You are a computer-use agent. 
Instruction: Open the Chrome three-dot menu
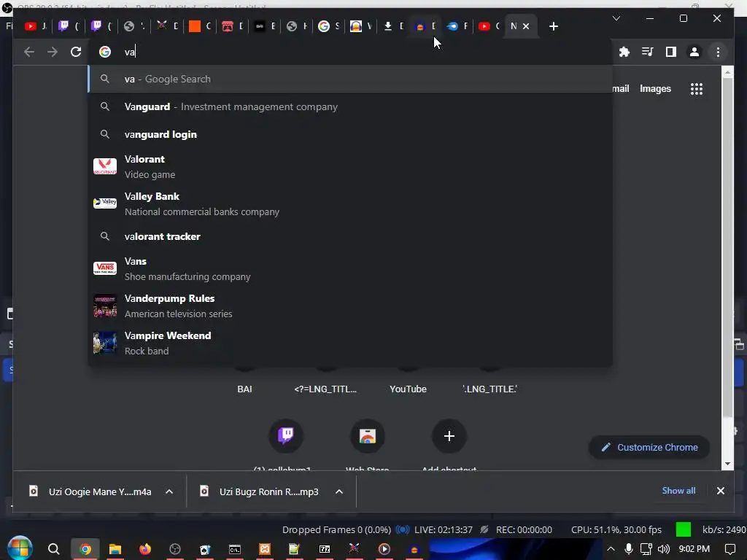(x=718, y=52)
